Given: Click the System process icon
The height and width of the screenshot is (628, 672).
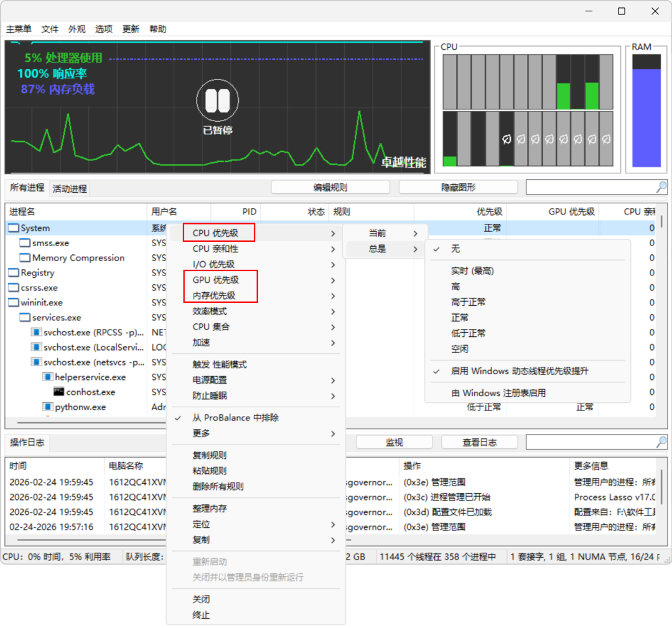Looking at the screenshot, I should [14, 228].
